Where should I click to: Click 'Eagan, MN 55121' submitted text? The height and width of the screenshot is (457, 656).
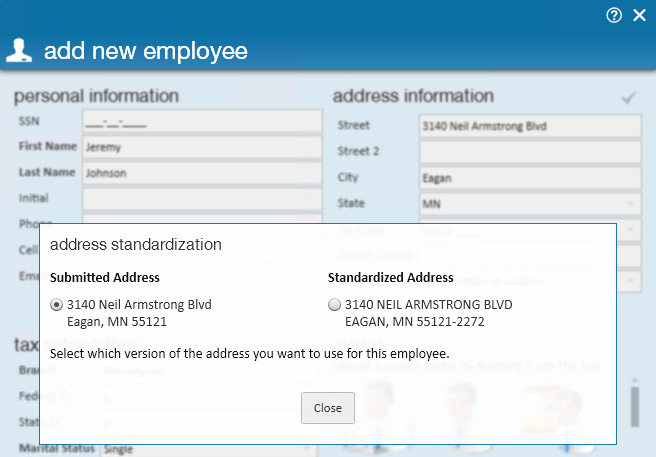[117, 322]
